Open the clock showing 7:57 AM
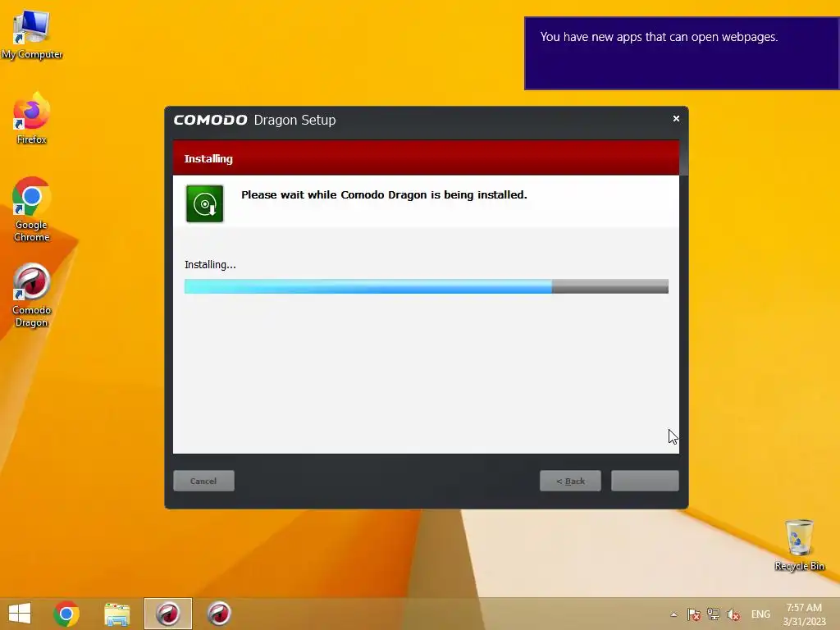 pos(804,614)
